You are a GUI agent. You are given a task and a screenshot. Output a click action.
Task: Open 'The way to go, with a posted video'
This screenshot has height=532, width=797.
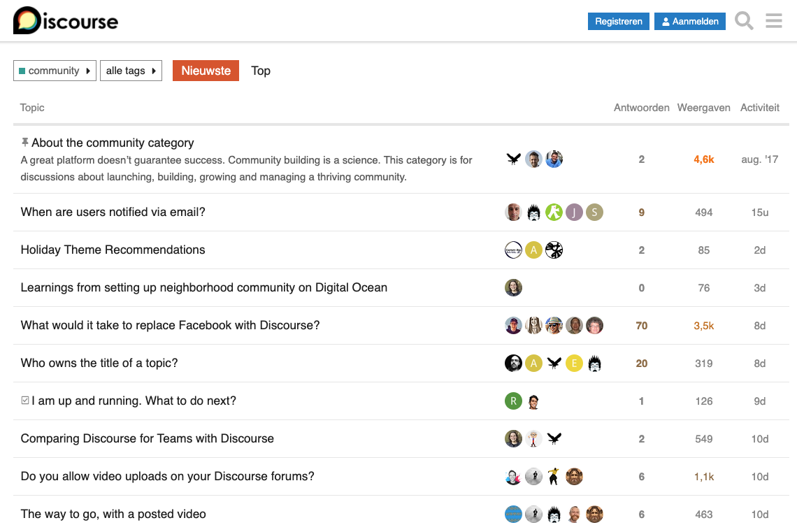tap(113, 514)
